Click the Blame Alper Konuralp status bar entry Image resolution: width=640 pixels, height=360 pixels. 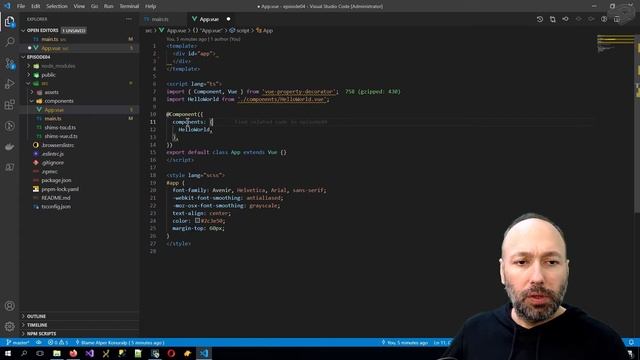120,343
